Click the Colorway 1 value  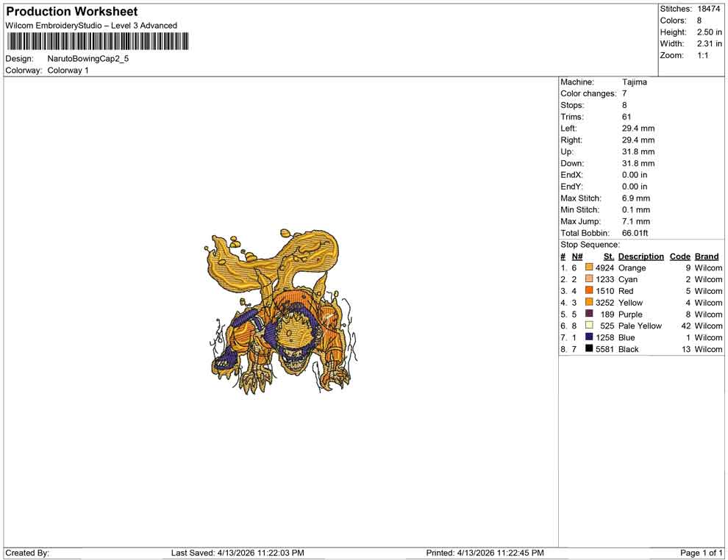pyautogui.click(x=68, y=71)
